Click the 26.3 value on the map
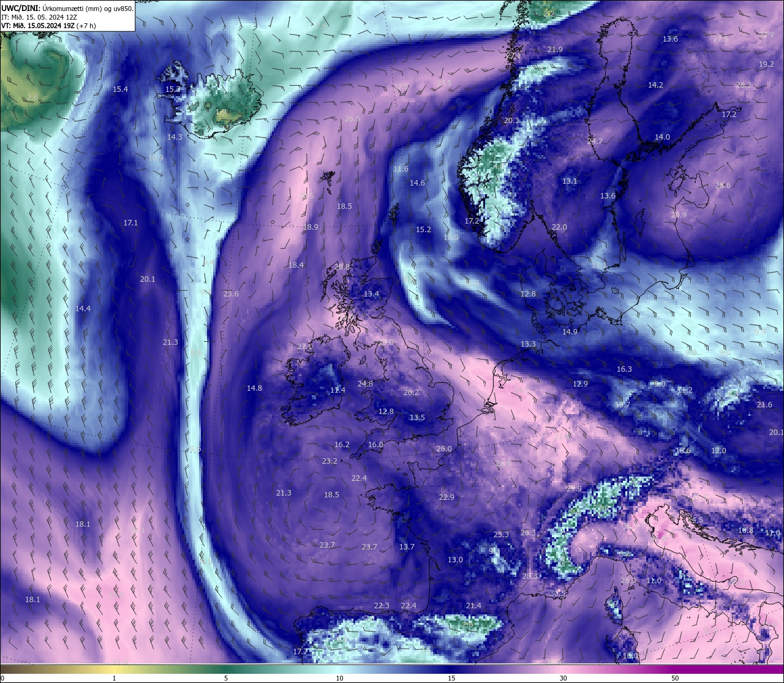The width and height of the screenshot is (784, 683). pyautogui.click(x=527, y=533)
